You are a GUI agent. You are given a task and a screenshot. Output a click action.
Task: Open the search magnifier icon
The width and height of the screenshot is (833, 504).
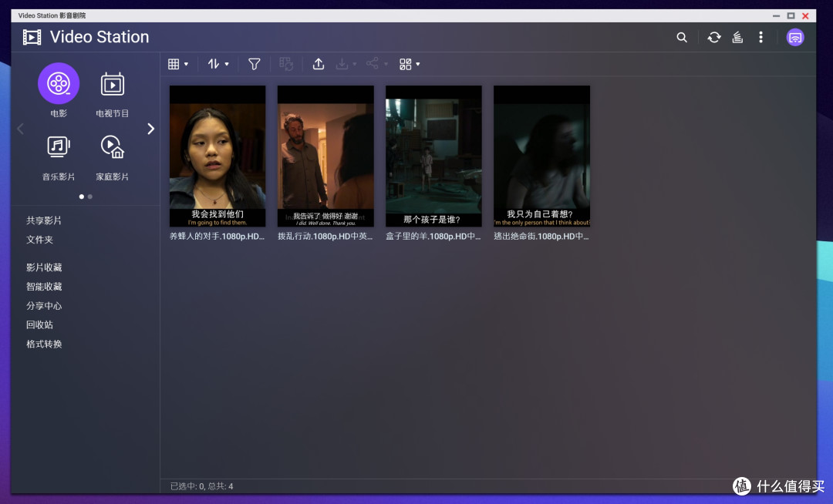point(682,37)
